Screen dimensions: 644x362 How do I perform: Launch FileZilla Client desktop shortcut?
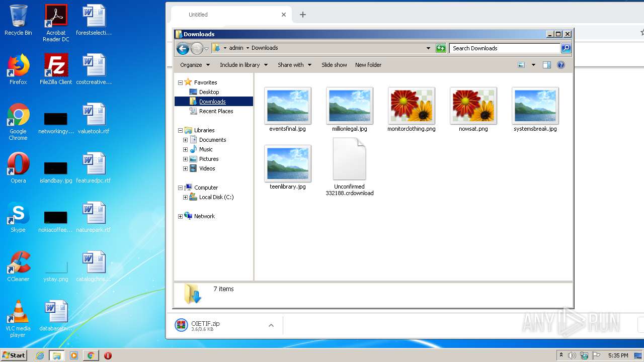tap(56, 69)
